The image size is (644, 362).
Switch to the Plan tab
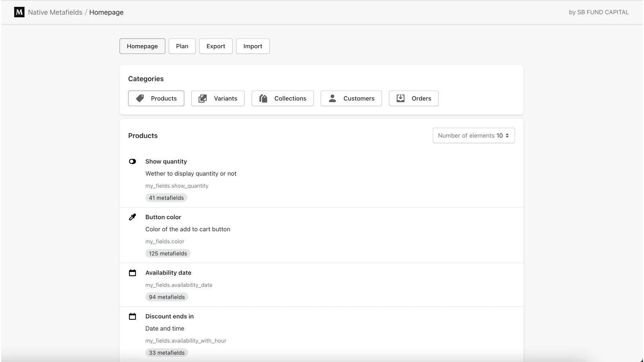click(182, 46)
